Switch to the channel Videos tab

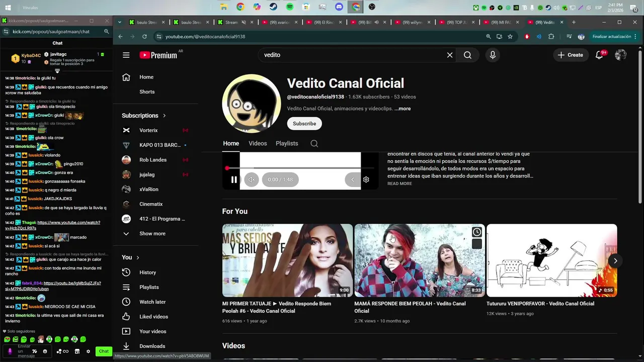coord(258,143)
